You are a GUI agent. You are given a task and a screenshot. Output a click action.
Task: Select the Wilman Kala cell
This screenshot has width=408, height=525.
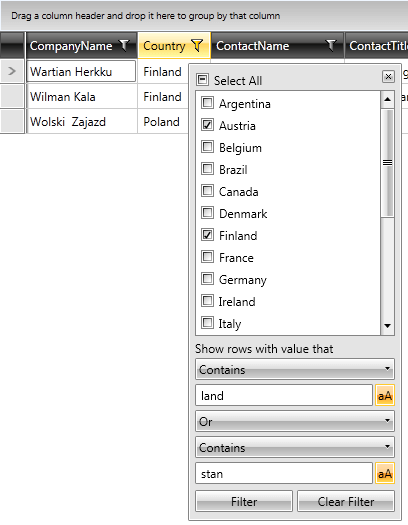[81, 97]
